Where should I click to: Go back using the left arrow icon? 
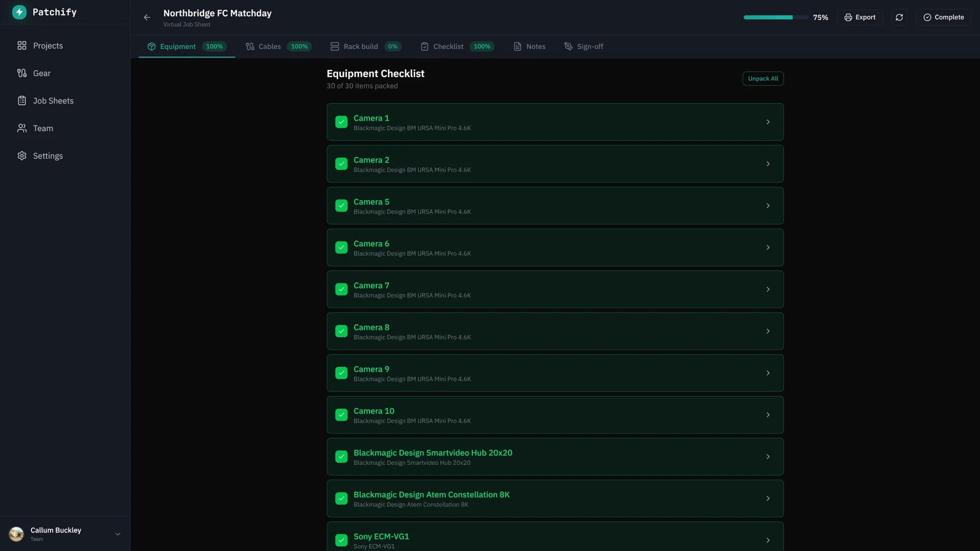click(147, 17)
